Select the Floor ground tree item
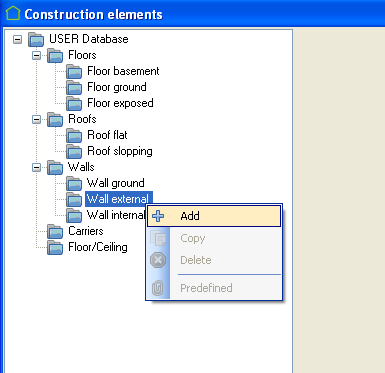The image size is (385, 373). pos(117,87)
